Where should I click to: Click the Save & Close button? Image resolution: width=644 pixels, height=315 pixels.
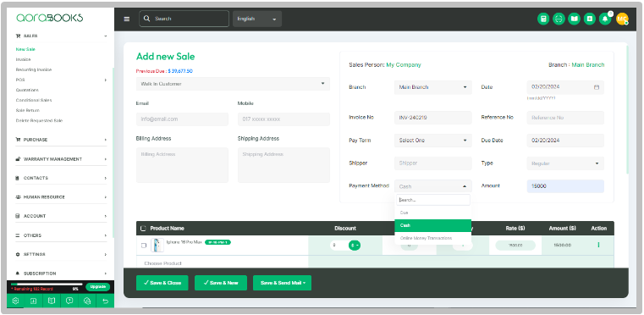162,283
